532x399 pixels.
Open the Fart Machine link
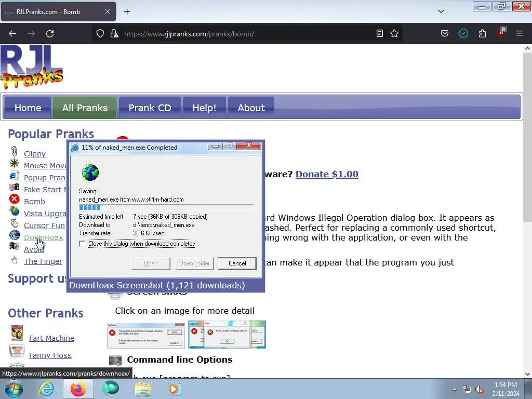pos(51,338)
